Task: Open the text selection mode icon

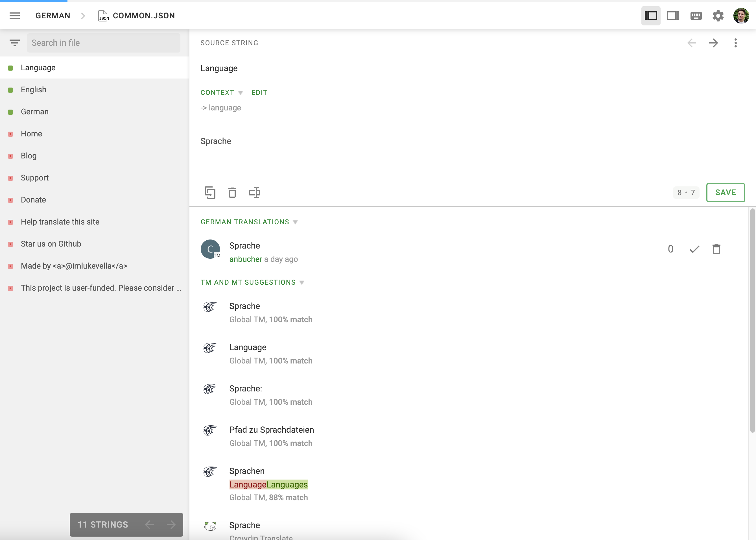Action: [x=255, y=193]
